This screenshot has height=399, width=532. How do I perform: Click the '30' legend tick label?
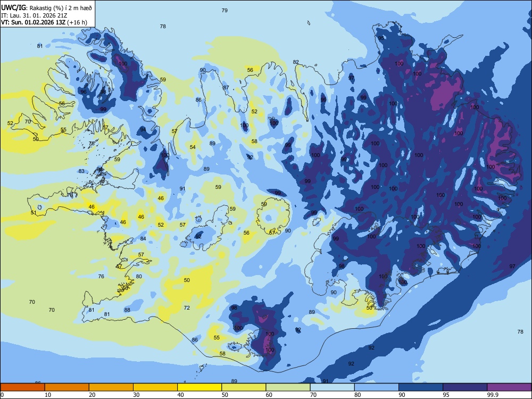[136, 395]
